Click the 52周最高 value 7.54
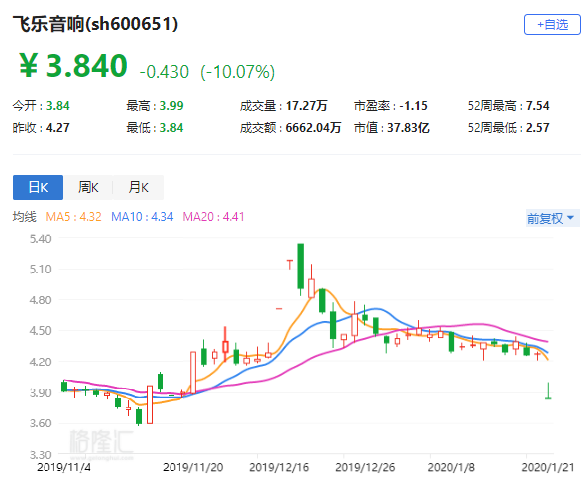Screen dimensions: 583x478 point(537,106)
